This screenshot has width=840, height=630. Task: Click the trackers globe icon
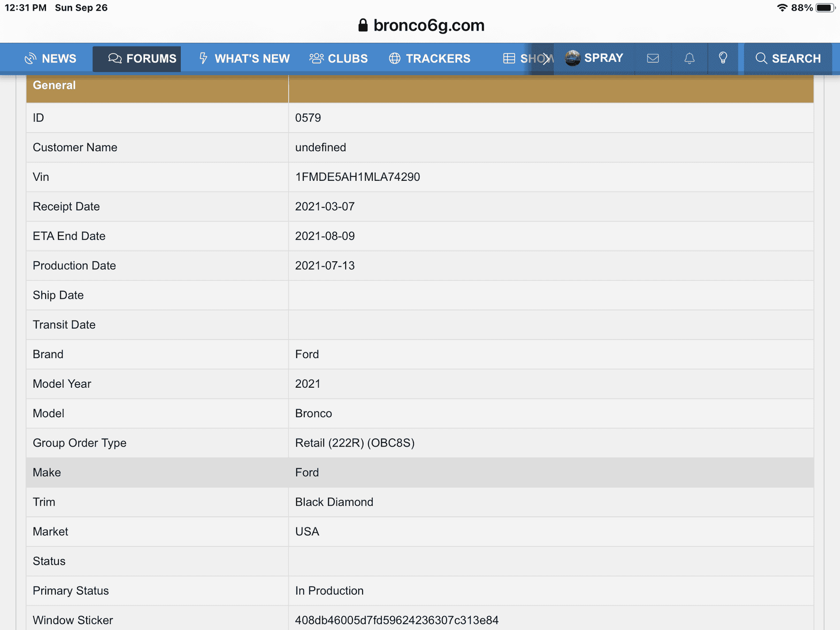394,58
